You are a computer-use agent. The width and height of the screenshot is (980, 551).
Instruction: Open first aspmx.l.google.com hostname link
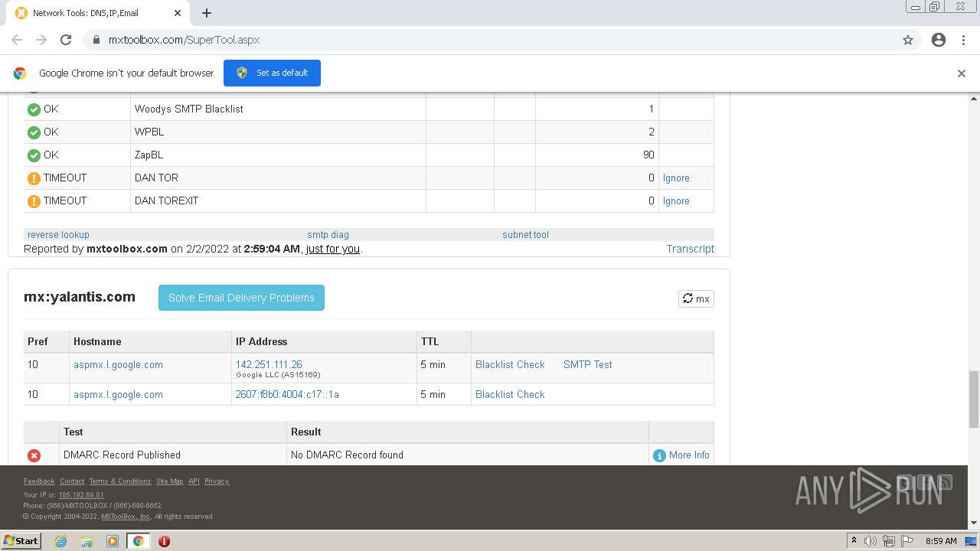[x=118, y=365]
